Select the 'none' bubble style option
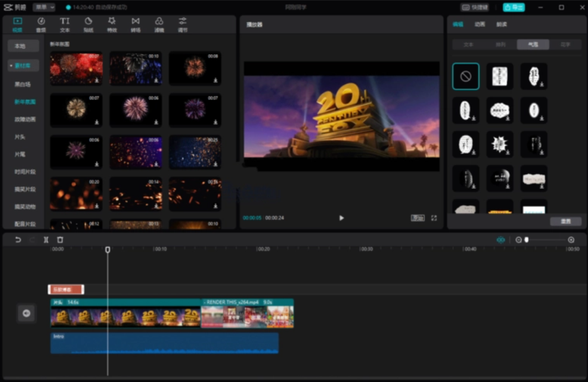 tap(466, 76)
